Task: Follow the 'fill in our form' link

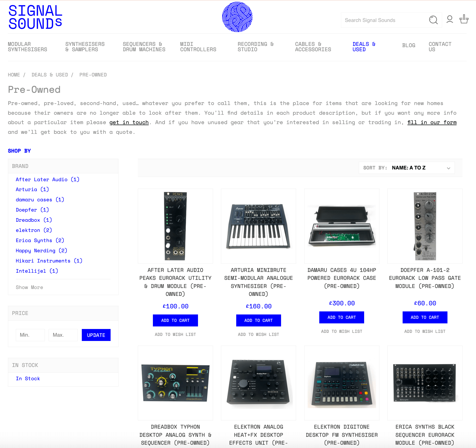Action: point(432,122)
